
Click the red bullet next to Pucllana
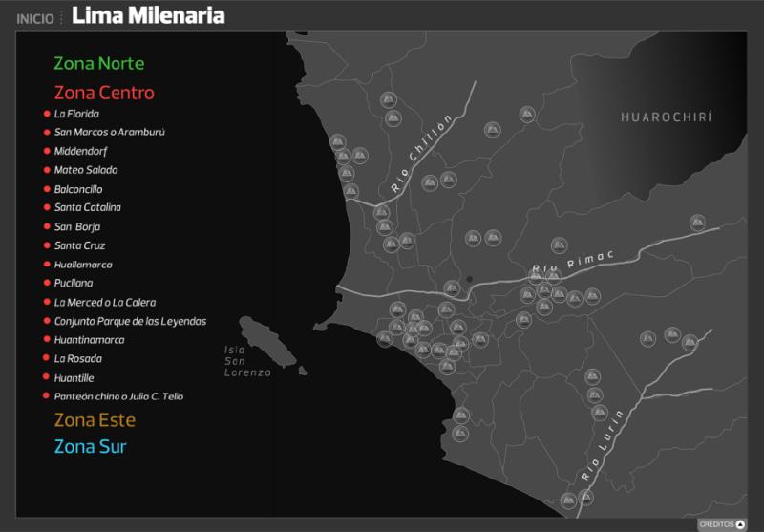click(46, 284)
